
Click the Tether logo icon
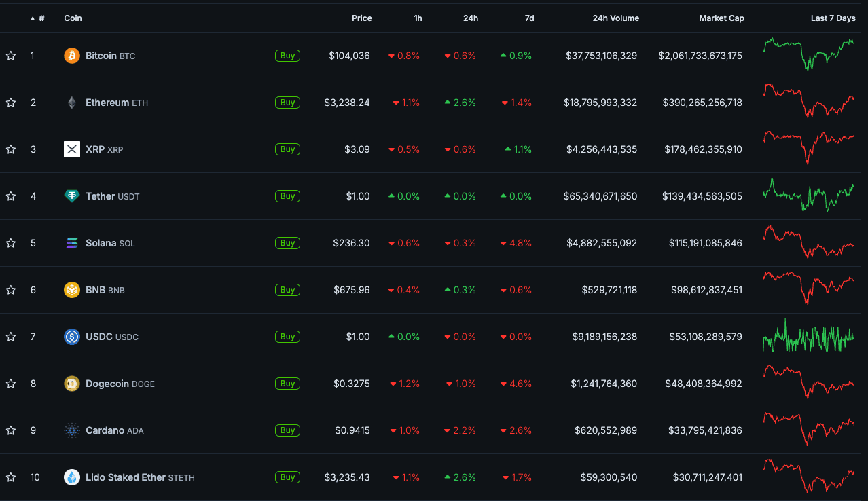[72, 196]
